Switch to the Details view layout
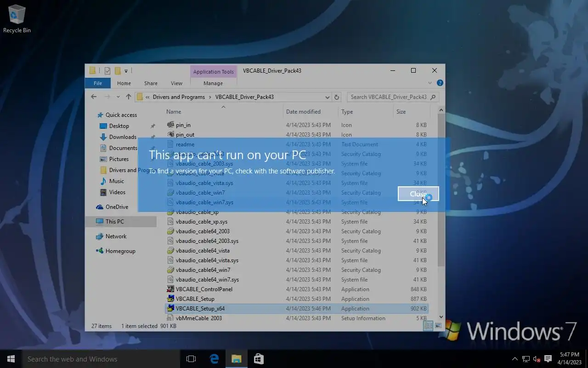The height and width of the screenshot is (368, 588). click(428, 326)
